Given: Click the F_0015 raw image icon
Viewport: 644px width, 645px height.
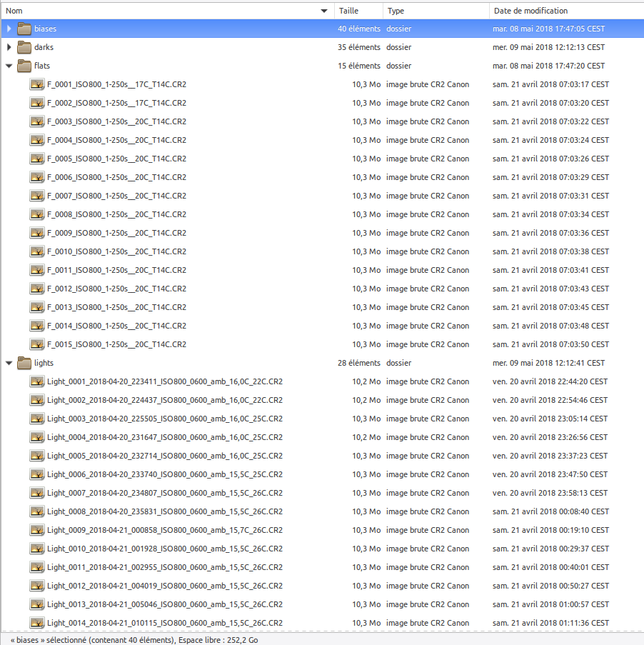Looking at the screenshot, I should (x=37, y=345).
